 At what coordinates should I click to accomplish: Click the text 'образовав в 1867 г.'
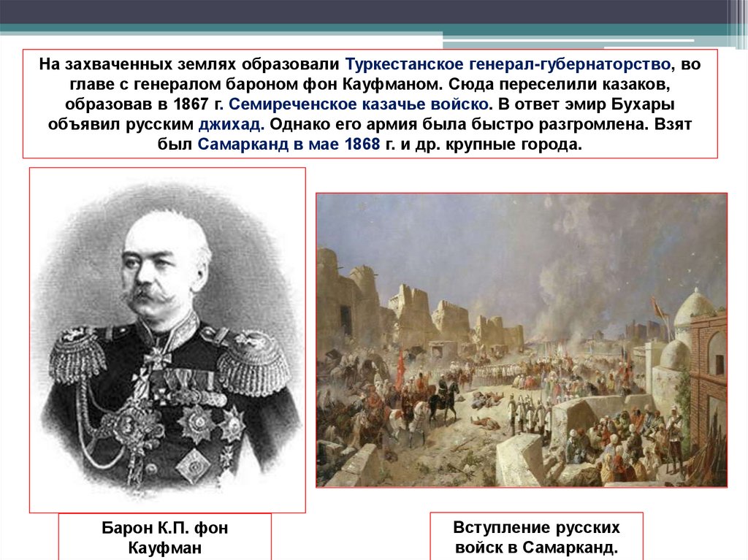point(144,104)
